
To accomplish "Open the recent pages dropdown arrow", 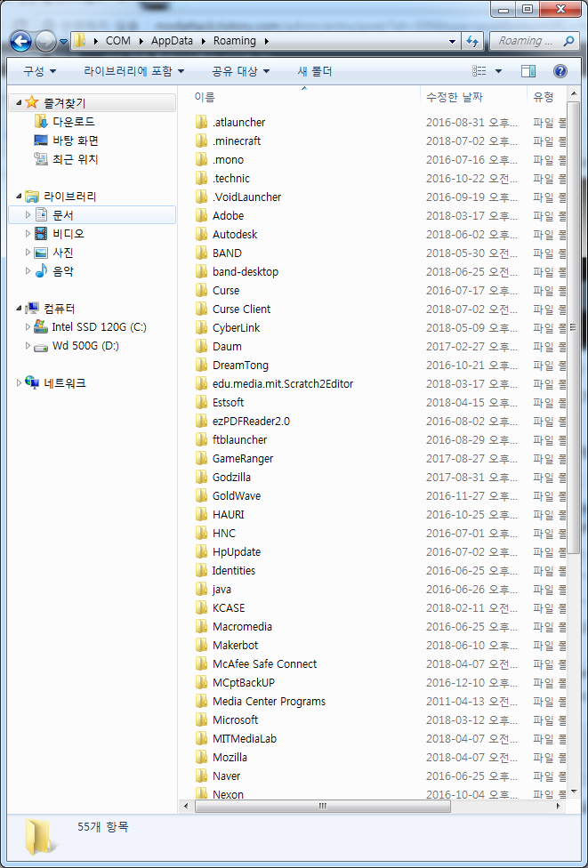I will pyautogui.click(x=64, y=42).
